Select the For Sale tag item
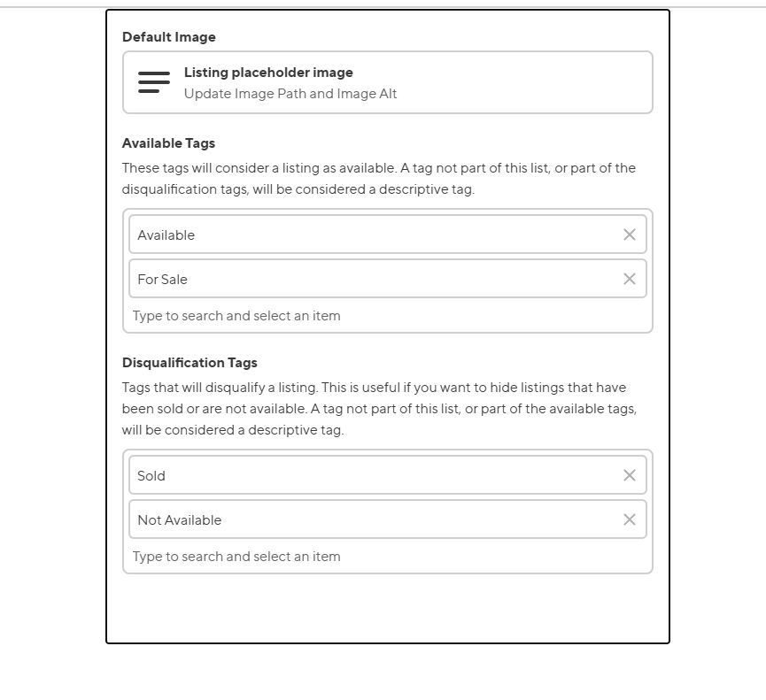Viewport: 766px width, 700px height. pyautogui.click(x=354, y=279)
